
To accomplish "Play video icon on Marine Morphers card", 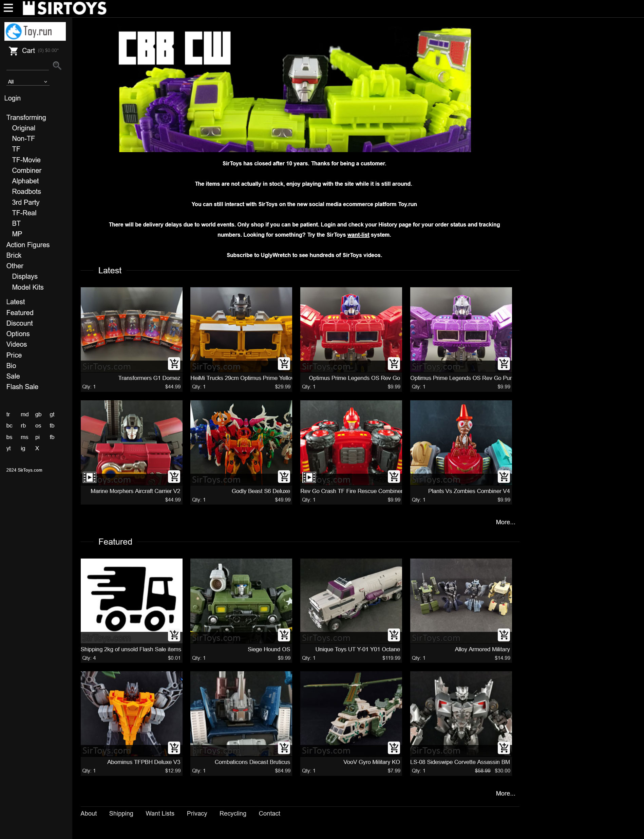I will [x=89, y=477].
